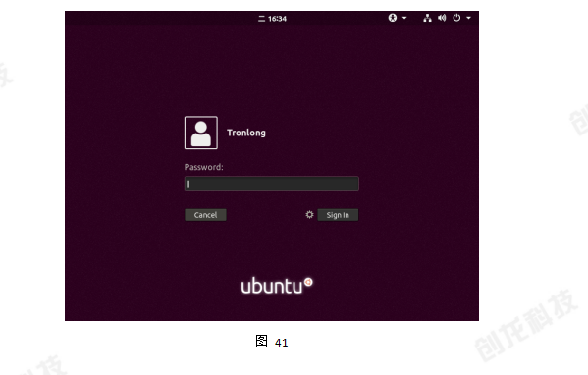Click the small lines icon beside clock
The height and width of the screenshot is (375, 588).
pos(261,19)
